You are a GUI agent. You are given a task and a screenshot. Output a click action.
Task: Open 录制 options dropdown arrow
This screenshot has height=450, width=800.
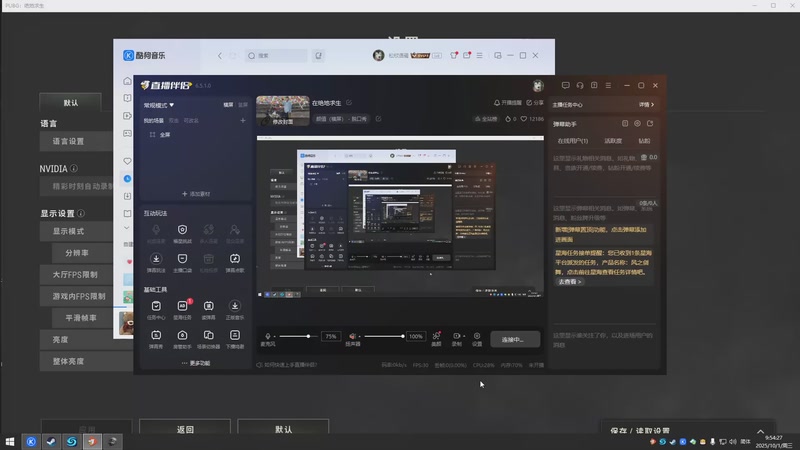point(464,336)
